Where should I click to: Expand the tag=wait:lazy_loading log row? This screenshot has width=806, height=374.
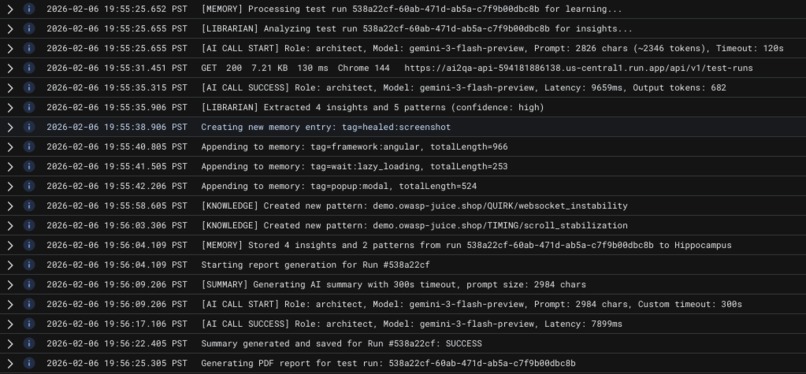(x=10, y=166)
